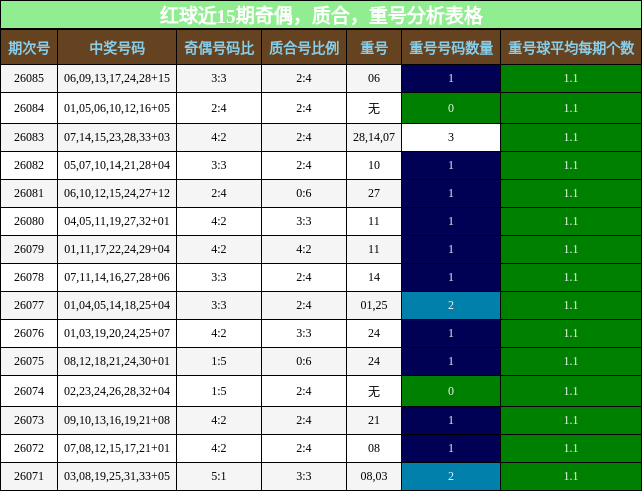642x491 pixels.
Task: Click odd-even ratio 1:5 in row 26074
Action: (x=219, y=391)
